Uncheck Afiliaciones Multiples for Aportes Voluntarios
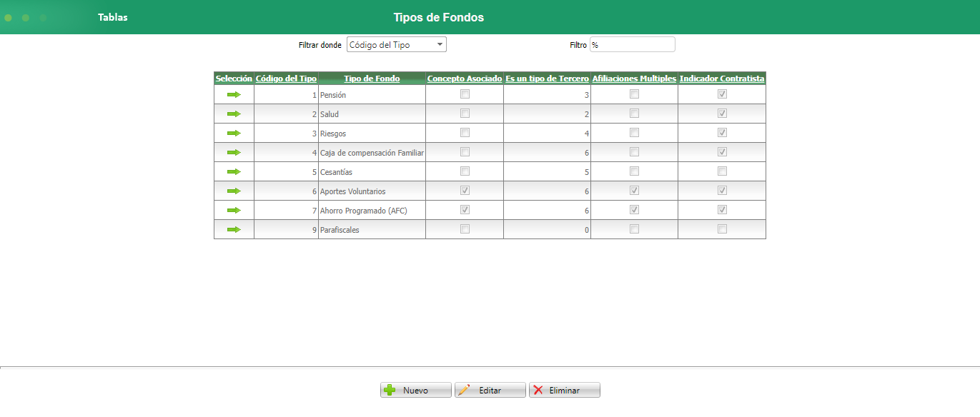Screen dimensions: 980x417 tap(634, 190)
